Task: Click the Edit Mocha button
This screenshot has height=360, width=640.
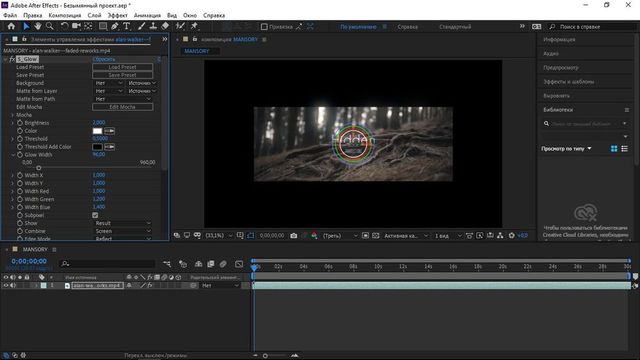Action: [122, 107]
